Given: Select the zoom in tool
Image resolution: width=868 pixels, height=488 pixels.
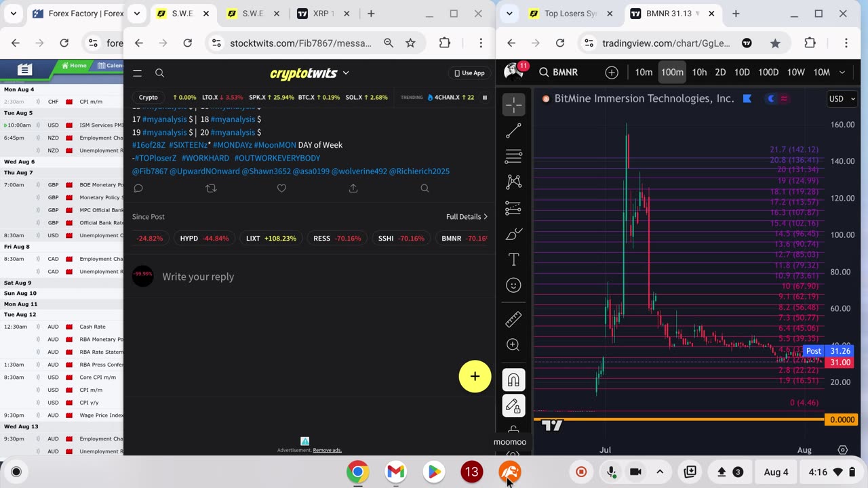Looking at the screenshot, I should (x=513, y=345).
